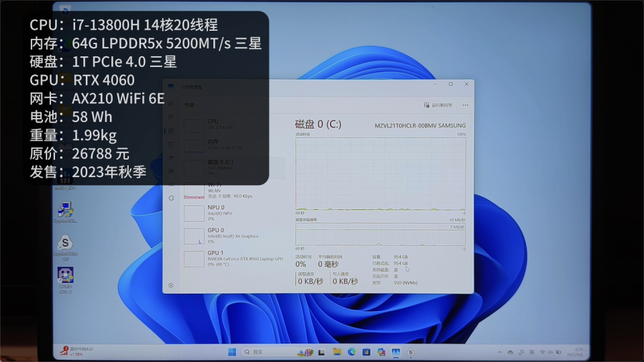The image size is (644, 362).
Task: Open App history icon in Task Manager sidebar
Action: click(x=171, y=145)
